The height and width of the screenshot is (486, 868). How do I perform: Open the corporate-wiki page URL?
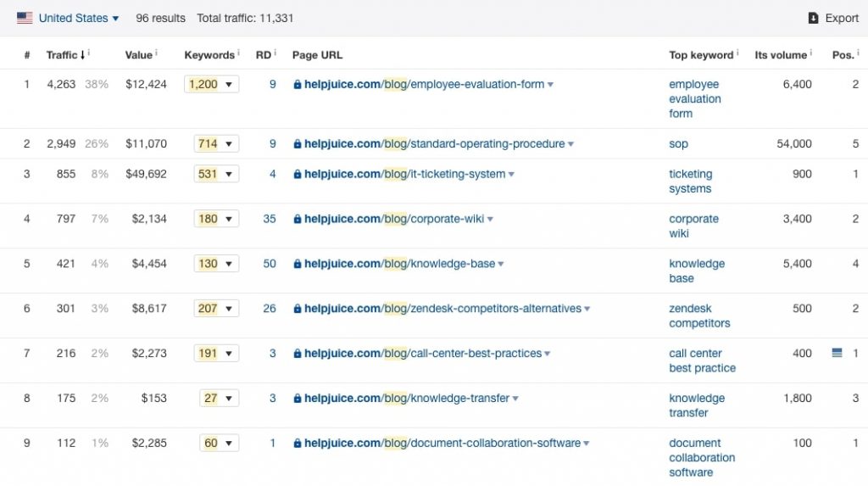click(394, 219)
